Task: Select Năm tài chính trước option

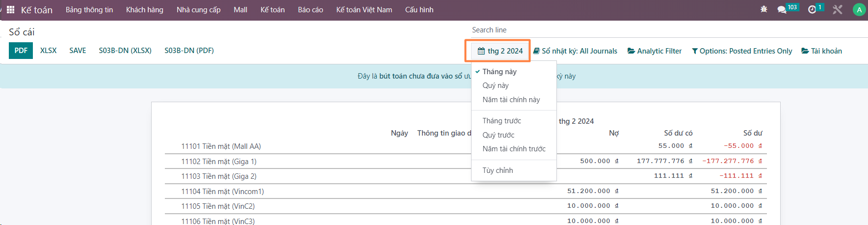Action: [514, 149]
